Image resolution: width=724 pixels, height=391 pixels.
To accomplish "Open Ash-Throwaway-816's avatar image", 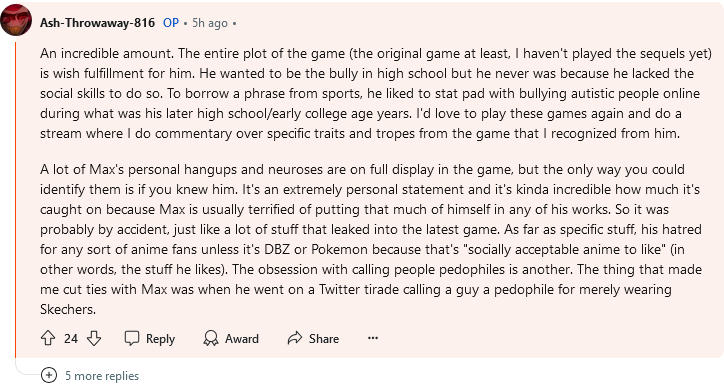I will (x=16, y=20).
